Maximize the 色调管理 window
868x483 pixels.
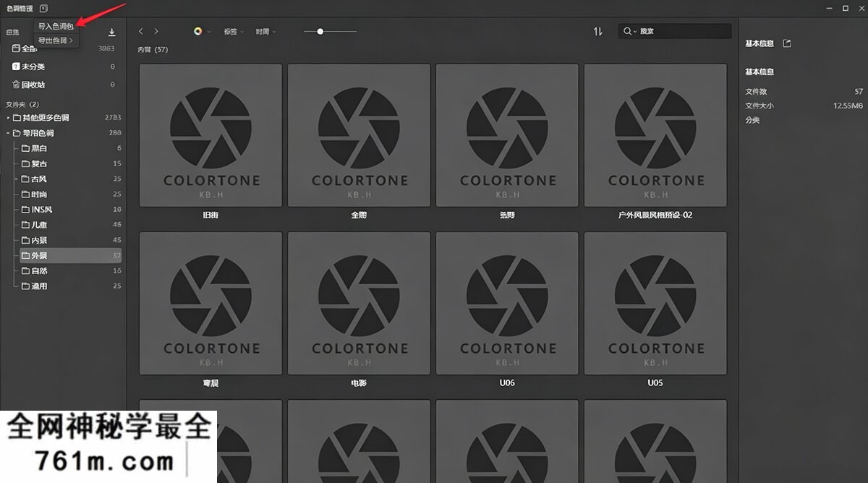845,9
